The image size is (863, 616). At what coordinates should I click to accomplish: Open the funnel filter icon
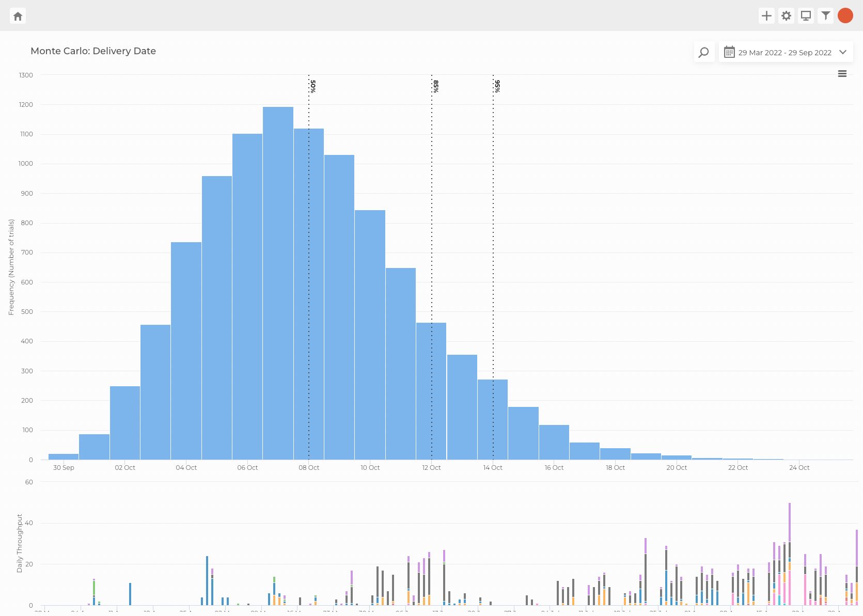[826, 16]
